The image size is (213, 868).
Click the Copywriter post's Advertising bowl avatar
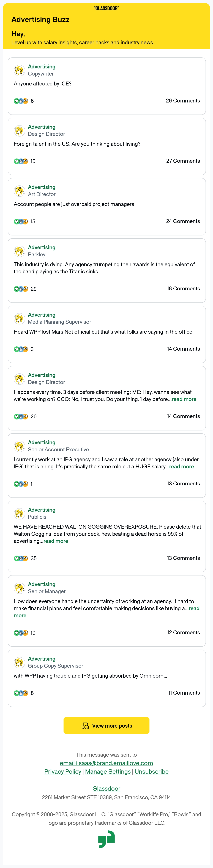19,70
